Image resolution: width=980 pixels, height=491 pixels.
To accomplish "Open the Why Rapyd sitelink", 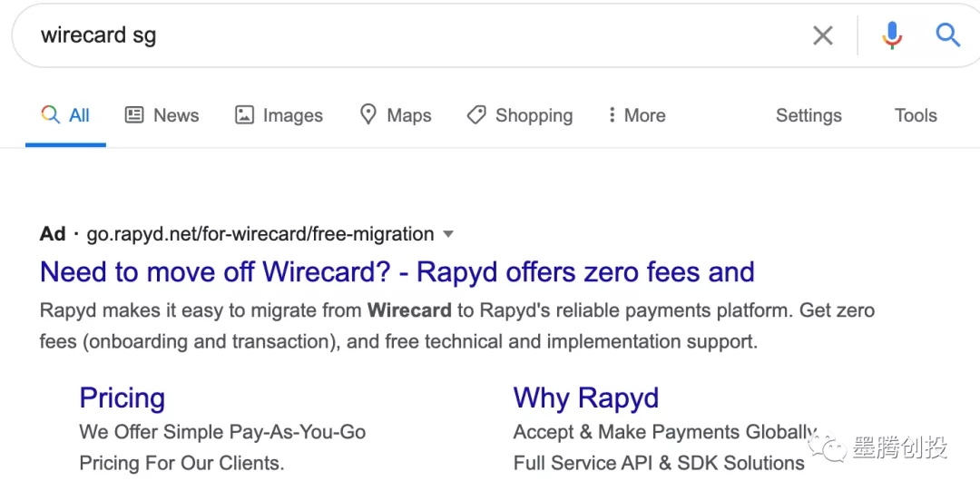I will [x=586, y=398].
